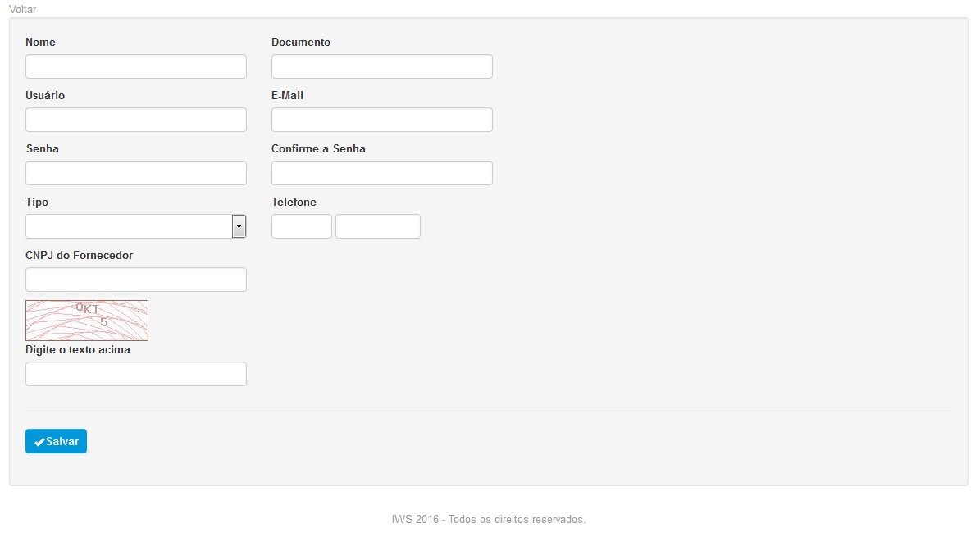The height and width of the screenshot is (537, 980).
Task: Focus the Nome text field
Action: coord(135,66)
